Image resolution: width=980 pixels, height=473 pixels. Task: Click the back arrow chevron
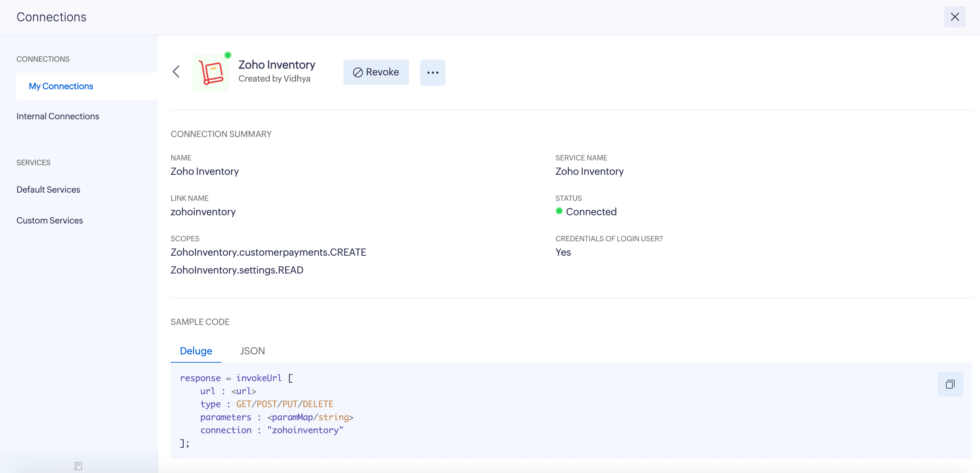176,72
